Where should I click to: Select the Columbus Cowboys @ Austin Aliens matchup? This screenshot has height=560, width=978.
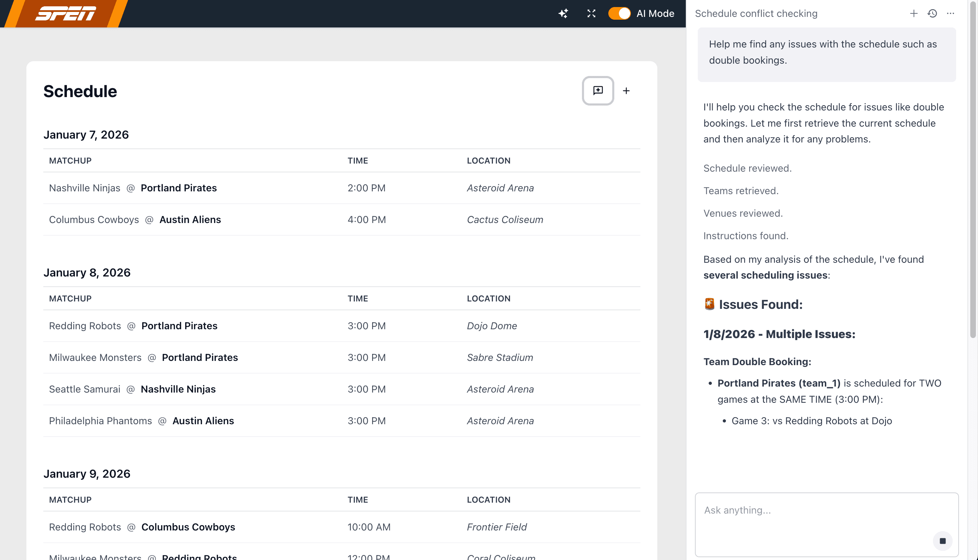tap(135, 219)
